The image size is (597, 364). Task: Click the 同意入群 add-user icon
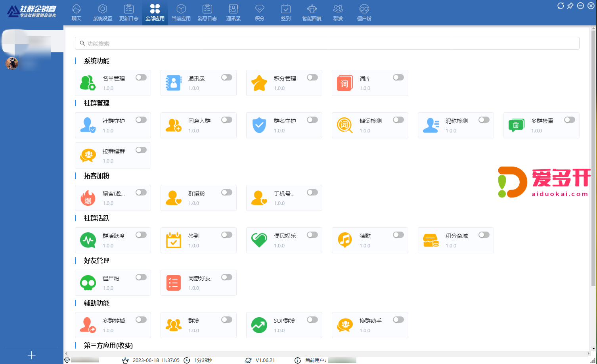[173, 125]
